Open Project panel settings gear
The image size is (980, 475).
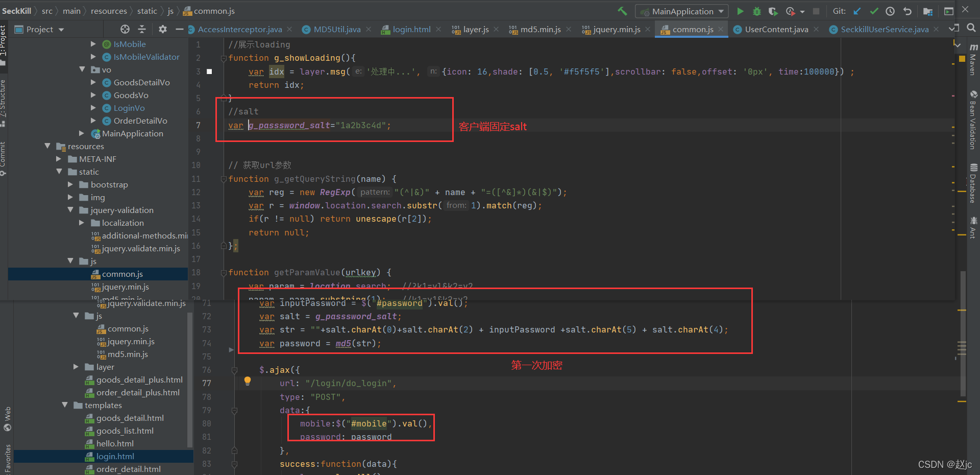163,29
